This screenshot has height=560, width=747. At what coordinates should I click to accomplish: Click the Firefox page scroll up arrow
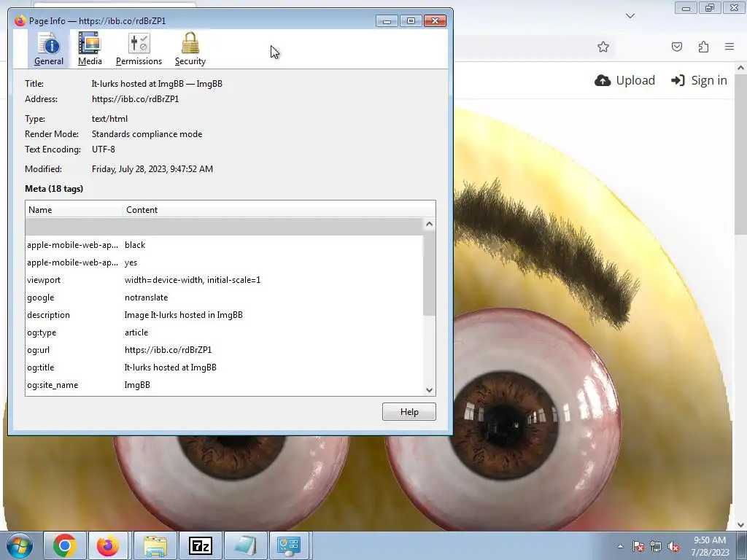tap(740, 68)
